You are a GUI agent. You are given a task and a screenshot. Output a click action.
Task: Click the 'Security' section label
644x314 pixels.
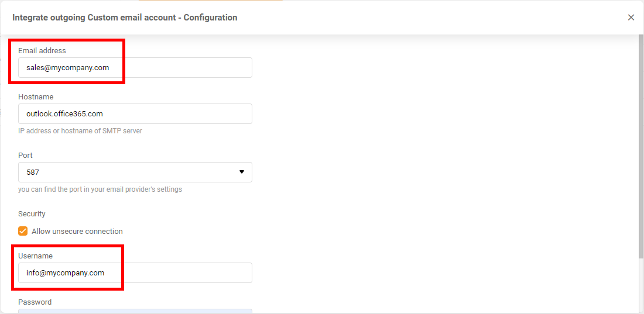[32, 214]
